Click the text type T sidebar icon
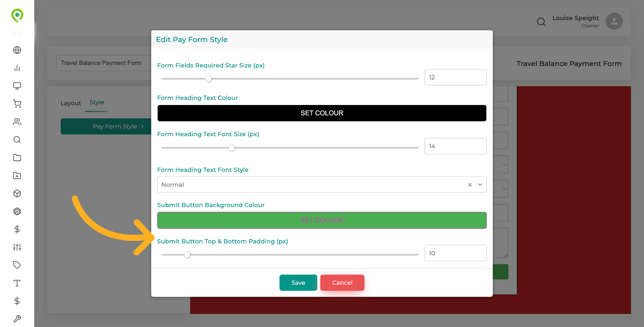The height and width of the screenshot is (327, 644). click(17, 283)
